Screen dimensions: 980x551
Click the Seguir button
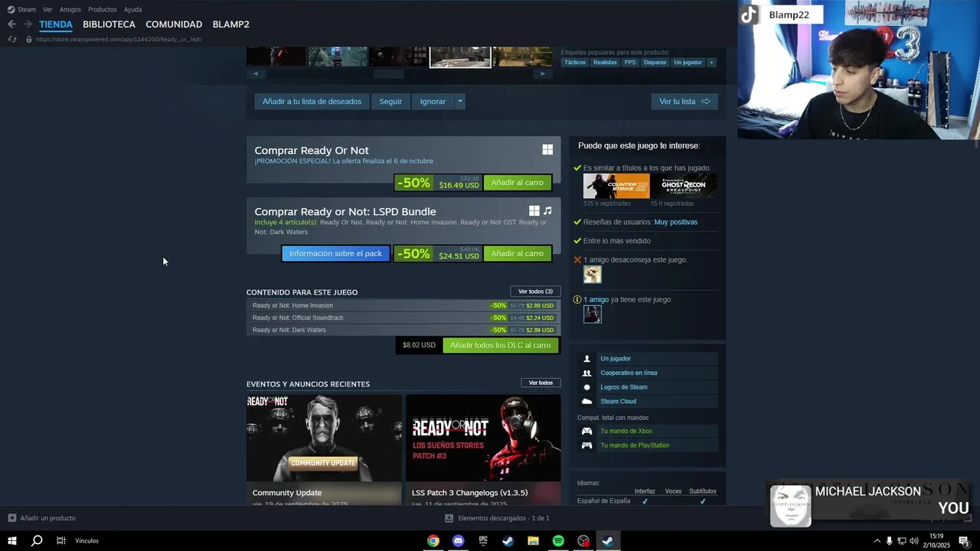tap(390, 101)
